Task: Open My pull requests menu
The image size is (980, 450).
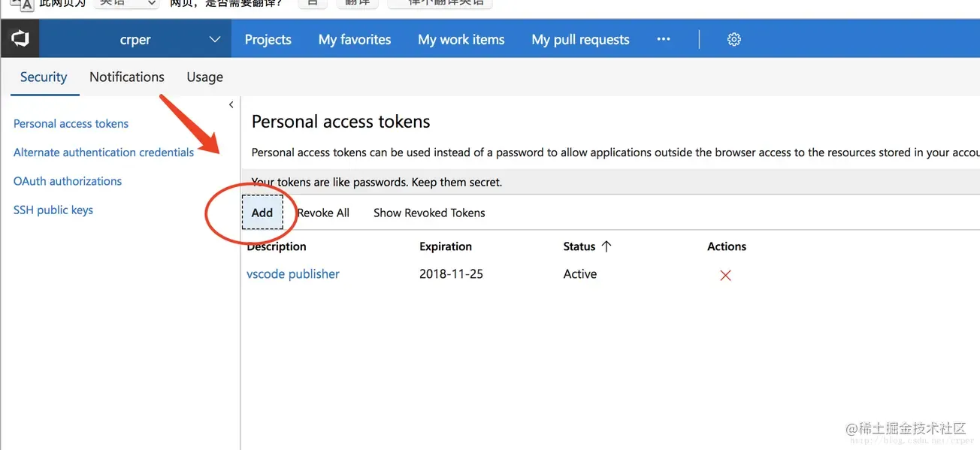Action: pyautogui.click(x=580, y=40)
